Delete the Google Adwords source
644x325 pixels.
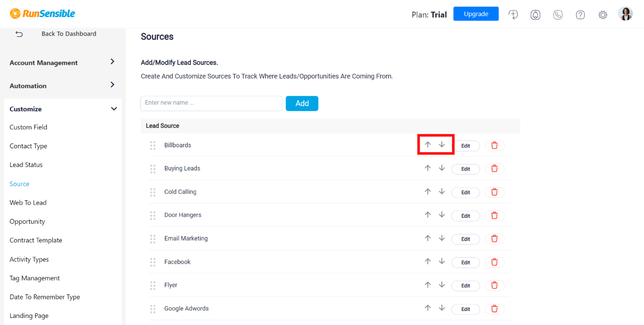click(x=495, y=309)
